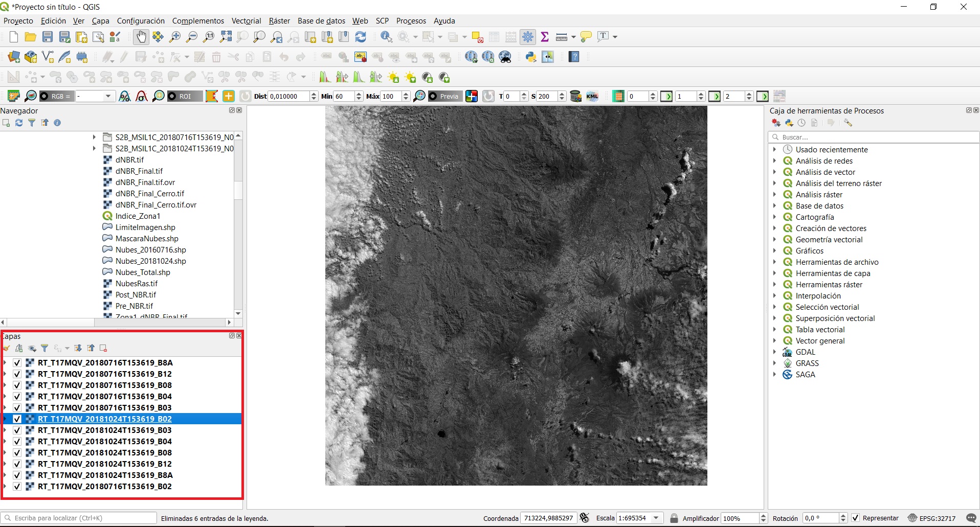Image resolution: width=980 pixels, height=527 pixels.
Task: Click the Statistical Summary sigma icon
Action: 545,37
